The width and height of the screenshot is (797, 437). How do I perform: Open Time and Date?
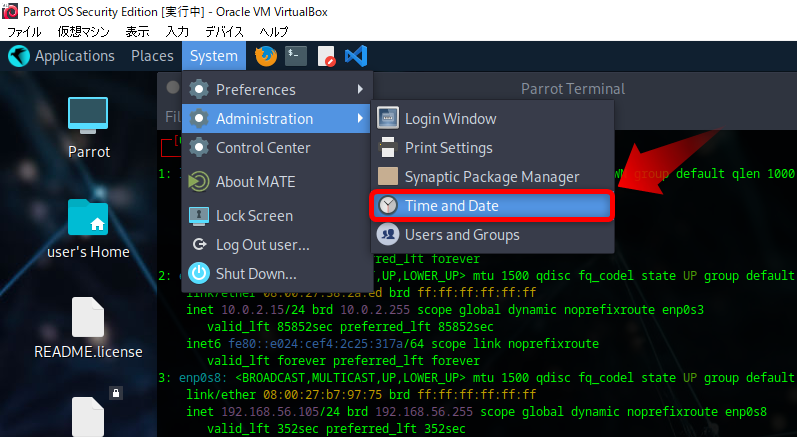pyautogui.click(x=492, y=205)
